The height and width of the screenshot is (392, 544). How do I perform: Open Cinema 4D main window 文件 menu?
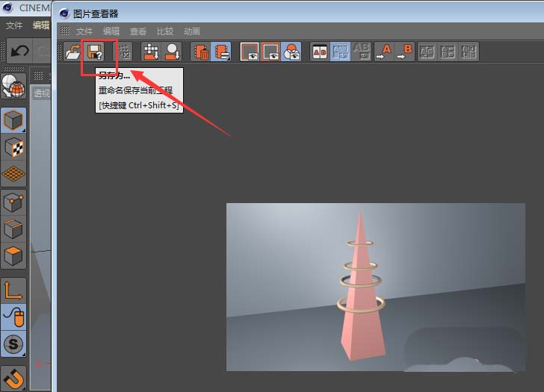(14, 25)
